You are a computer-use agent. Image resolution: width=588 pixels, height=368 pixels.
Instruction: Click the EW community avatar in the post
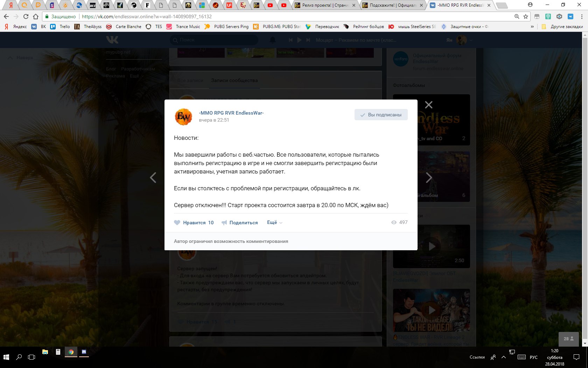[x=183, y=117]
